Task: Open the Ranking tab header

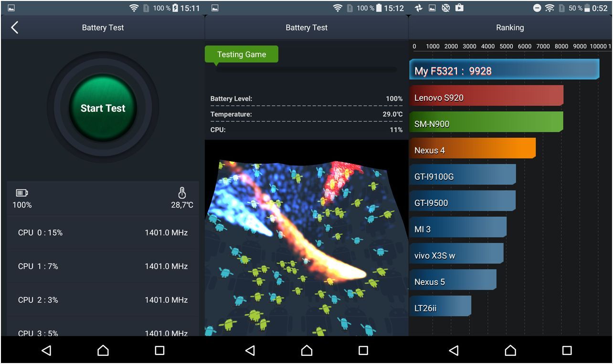Action: pos(510,28)
